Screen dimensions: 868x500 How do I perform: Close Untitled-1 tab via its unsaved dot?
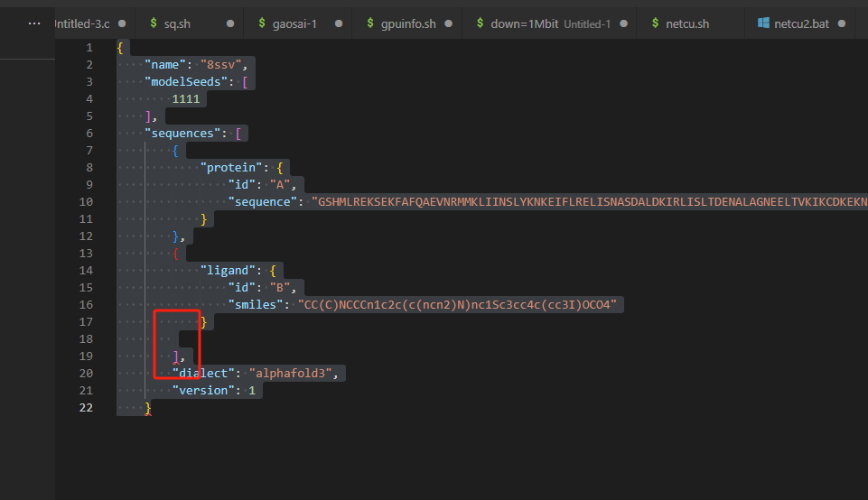[623, 23]
